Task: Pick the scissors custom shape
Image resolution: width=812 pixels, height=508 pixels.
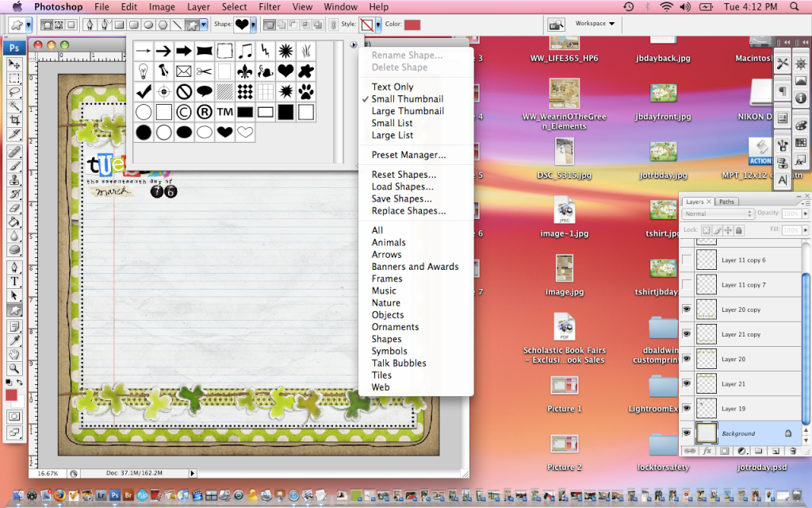Action: click(204, 71)
